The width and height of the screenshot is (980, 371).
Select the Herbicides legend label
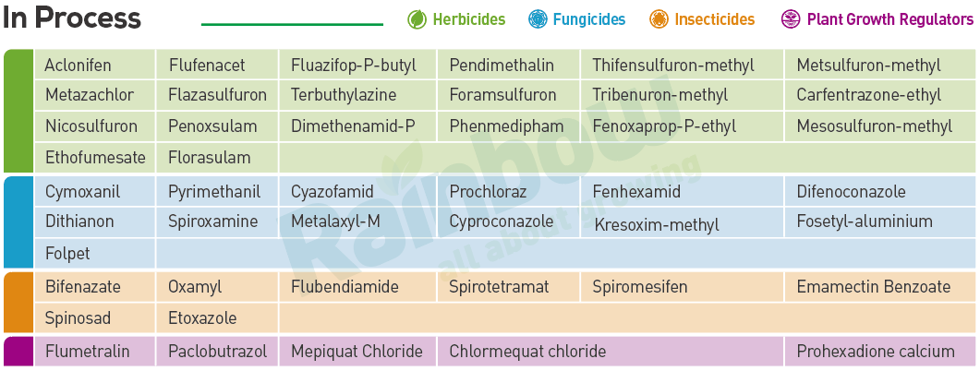click(x=468, y=20)
